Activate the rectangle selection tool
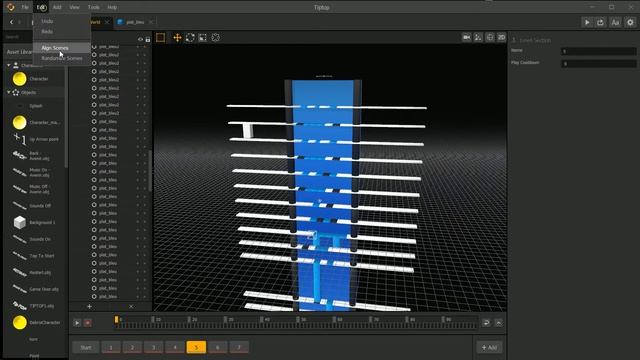This screenshot has height=360, width=640. (160, 38)
